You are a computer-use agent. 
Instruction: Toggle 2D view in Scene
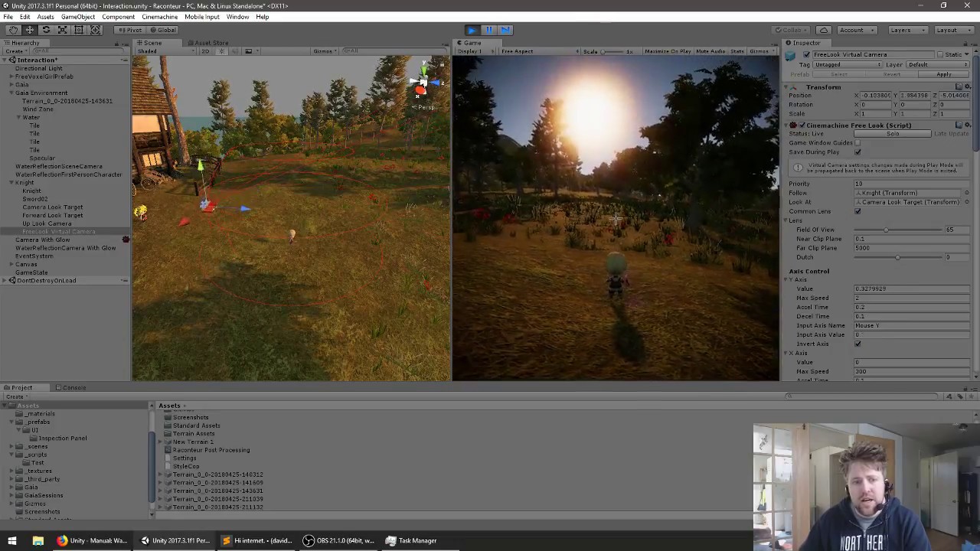tap(204, 51)
